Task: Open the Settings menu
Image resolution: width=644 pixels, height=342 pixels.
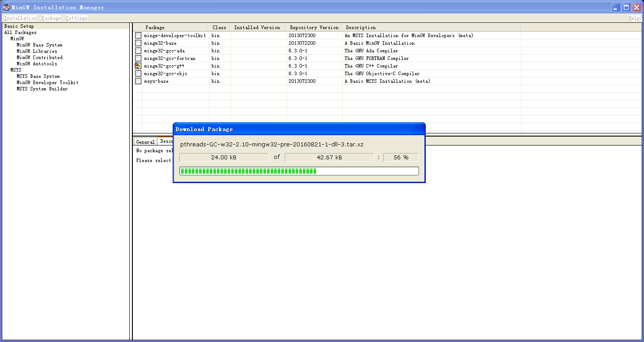Action: pyautogui.click(x=76, y=18)
